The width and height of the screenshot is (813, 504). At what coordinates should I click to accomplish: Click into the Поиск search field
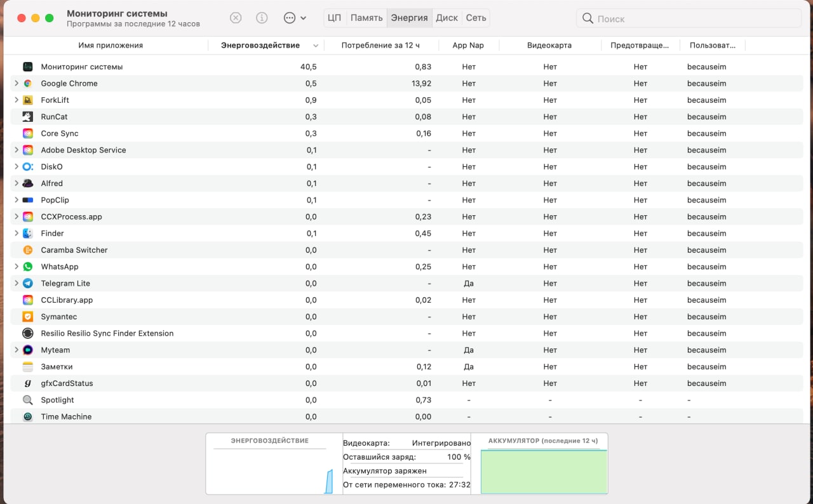point(689,18)
